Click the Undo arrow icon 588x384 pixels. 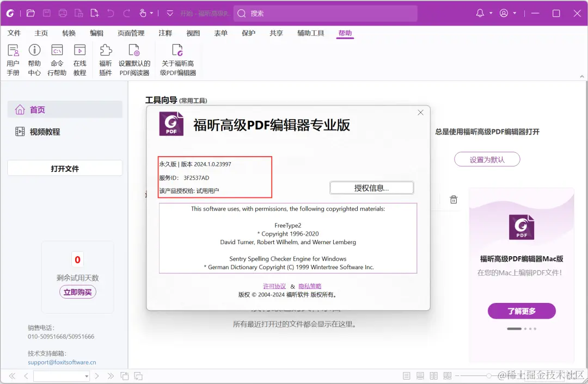tap(111, 13)
